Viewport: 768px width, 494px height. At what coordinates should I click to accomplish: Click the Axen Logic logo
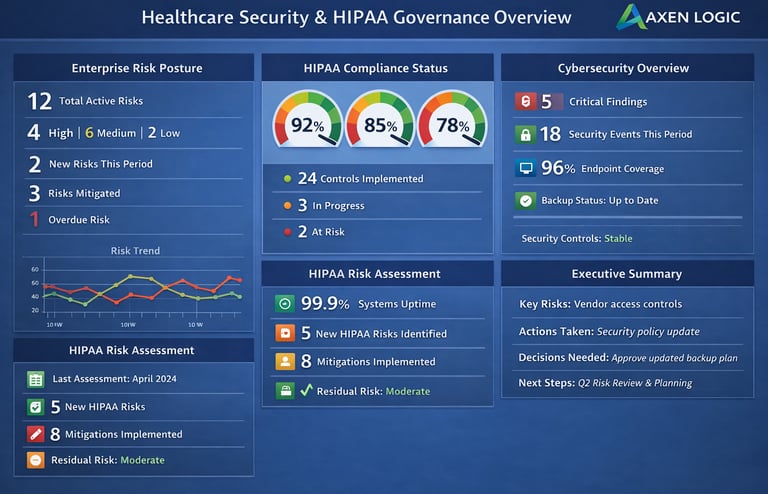678,17
